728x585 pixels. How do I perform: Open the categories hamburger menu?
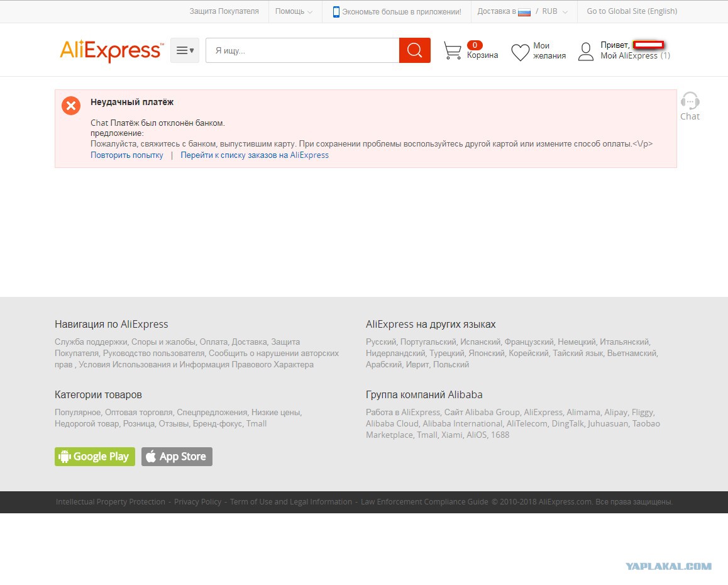pyautogui.click(x=185, y=50)
